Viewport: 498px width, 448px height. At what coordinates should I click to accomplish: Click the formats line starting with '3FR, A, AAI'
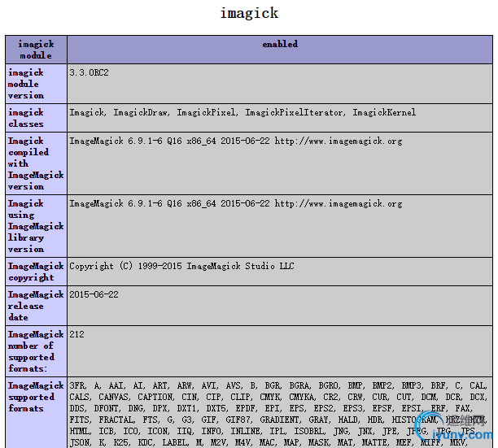click(x=278, y=386)
